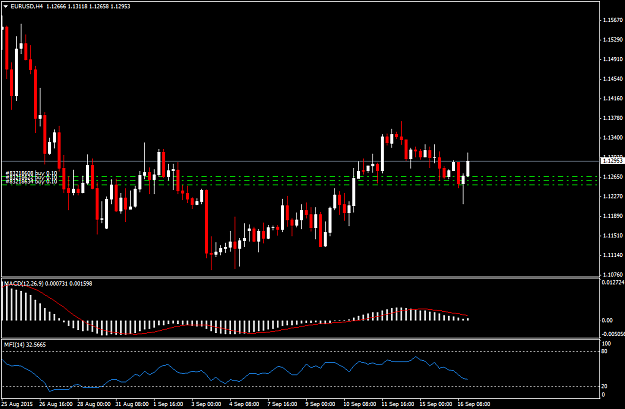
Task: Click the triangle icon before EURUSD,H4
Action: (6, 6)
